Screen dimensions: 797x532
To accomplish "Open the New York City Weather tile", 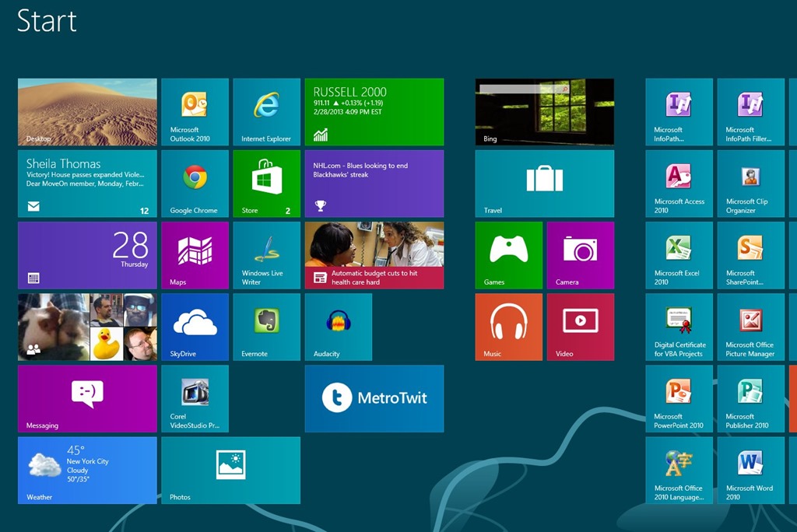I will 87,470.
